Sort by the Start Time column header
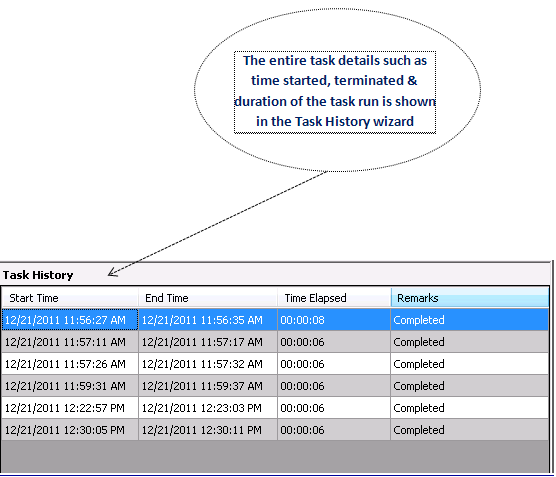 tap(70, 298)
